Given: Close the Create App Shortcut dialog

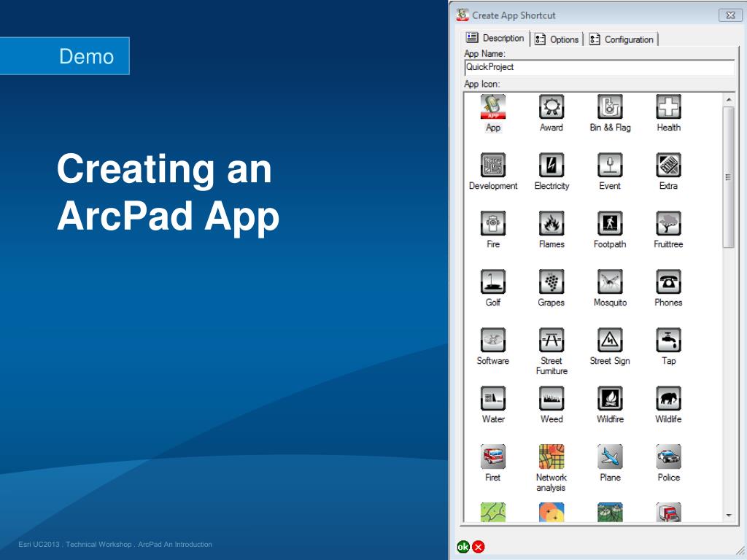Looking at the screenshot, I should [729, 15].
